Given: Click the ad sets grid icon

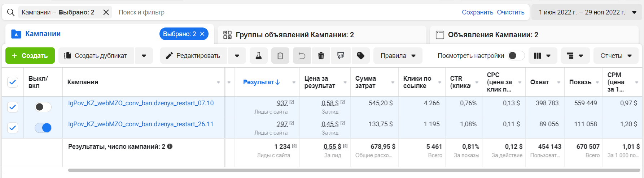Looking at the screenshot, I should pyautogui.click(x=227, y=35).
